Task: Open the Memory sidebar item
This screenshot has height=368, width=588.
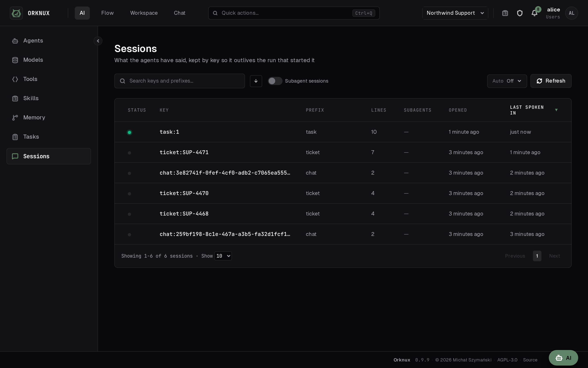Action: (x=49, y=118)
